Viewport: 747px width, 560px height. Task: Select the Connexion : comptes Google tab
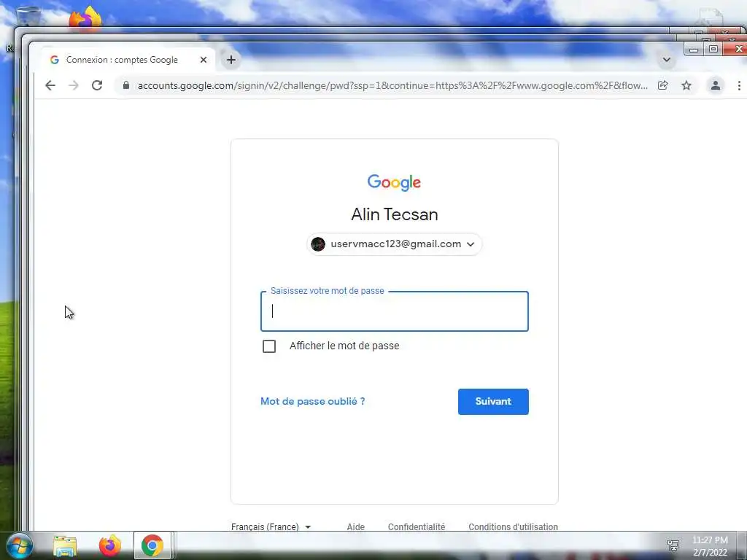[128, 60]
